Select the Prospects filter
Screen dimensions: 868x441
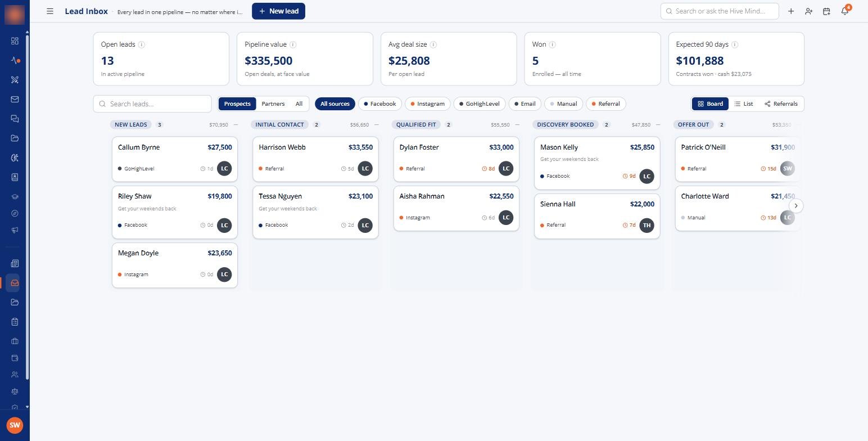click(237, 104)
